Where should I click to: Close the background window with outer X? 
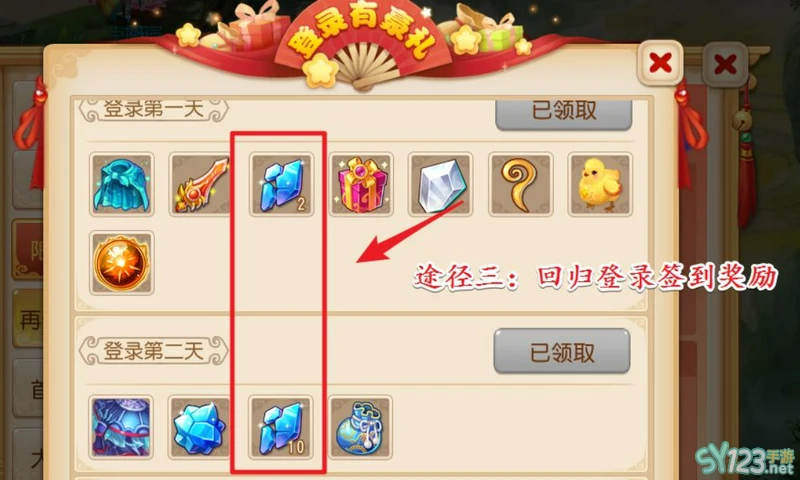tap(725, 65)
